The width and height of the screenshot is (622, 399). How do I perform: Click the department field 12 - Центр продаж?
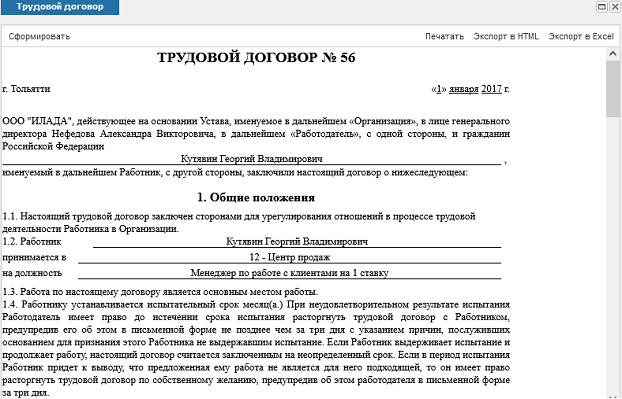click(x=290, y=257)
